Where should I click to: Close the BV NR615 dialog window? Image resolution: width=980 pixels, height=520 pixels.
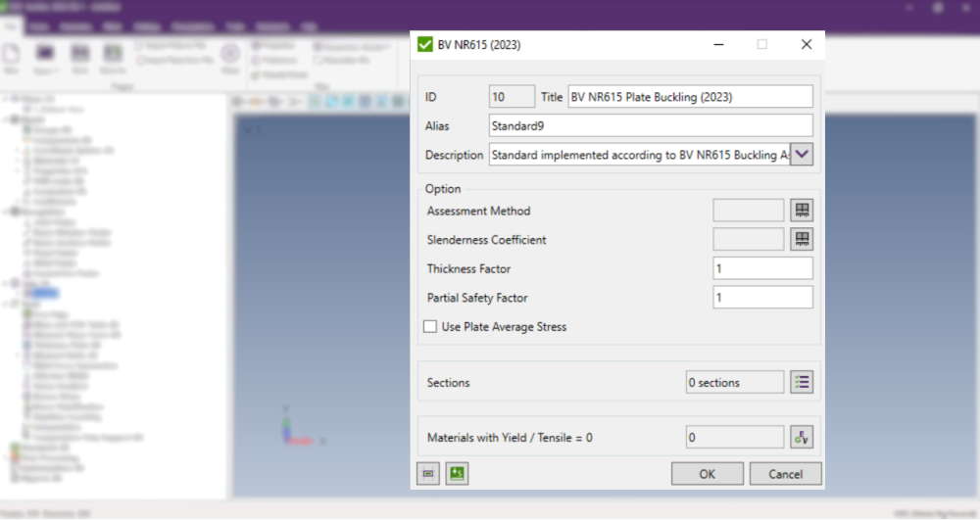pos(807,44)
